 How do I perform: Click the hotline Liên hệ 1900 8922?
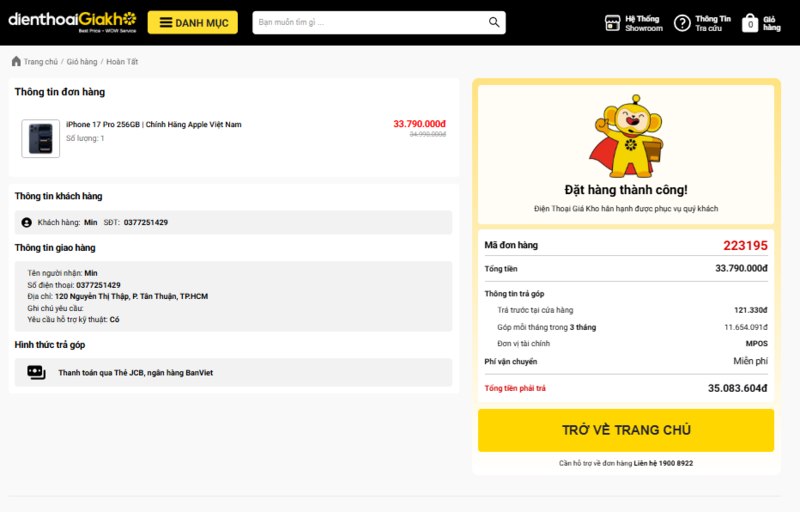click(663, 463)
